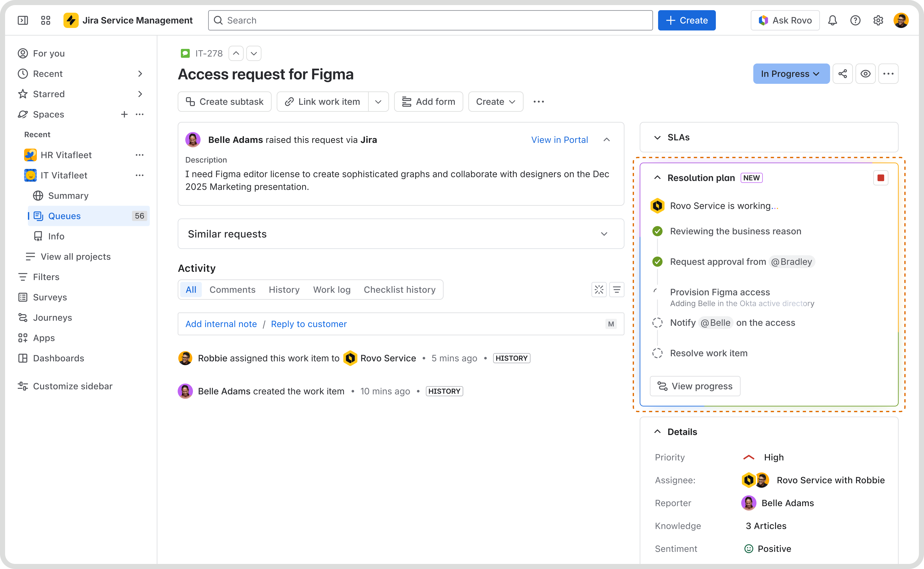Switch to the Work log tab

(332, 290)
